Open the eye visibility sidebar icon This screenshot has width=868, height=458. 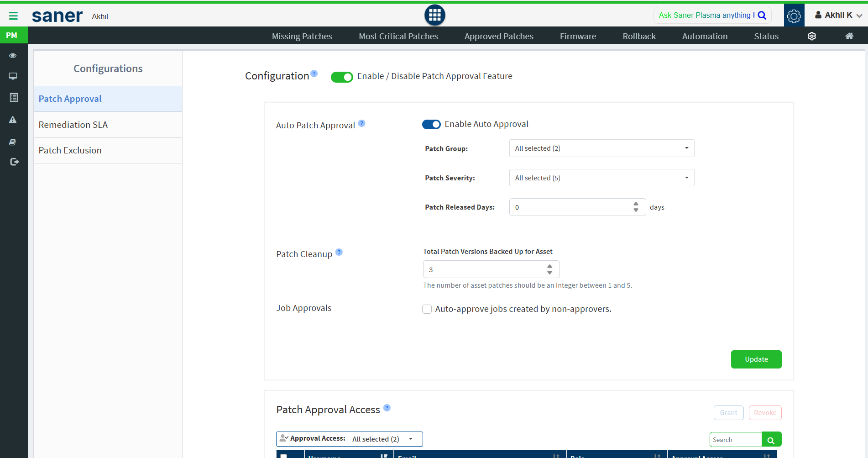(x=13, y=56)
